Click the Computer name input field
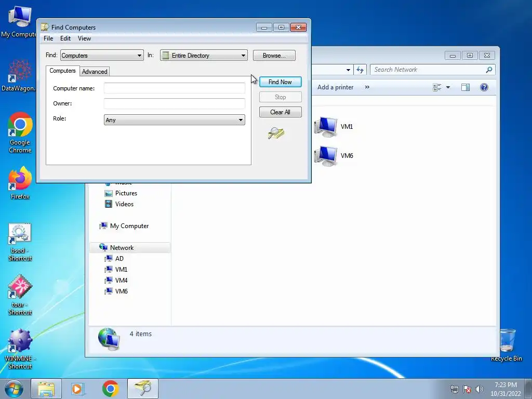This screenshot has width=532, height=399. pyautogui.click(x=175, y=88)
